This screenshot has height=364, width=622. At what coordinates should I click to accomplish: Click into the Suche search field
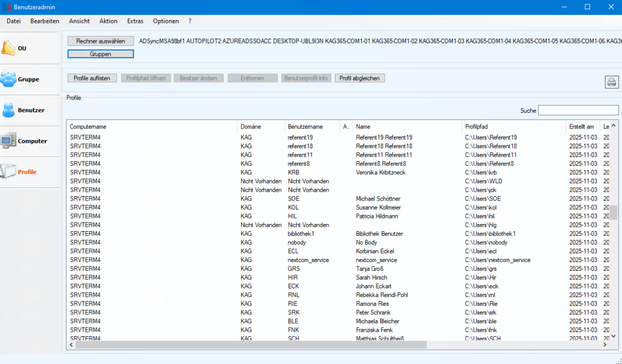pos(578,111)
